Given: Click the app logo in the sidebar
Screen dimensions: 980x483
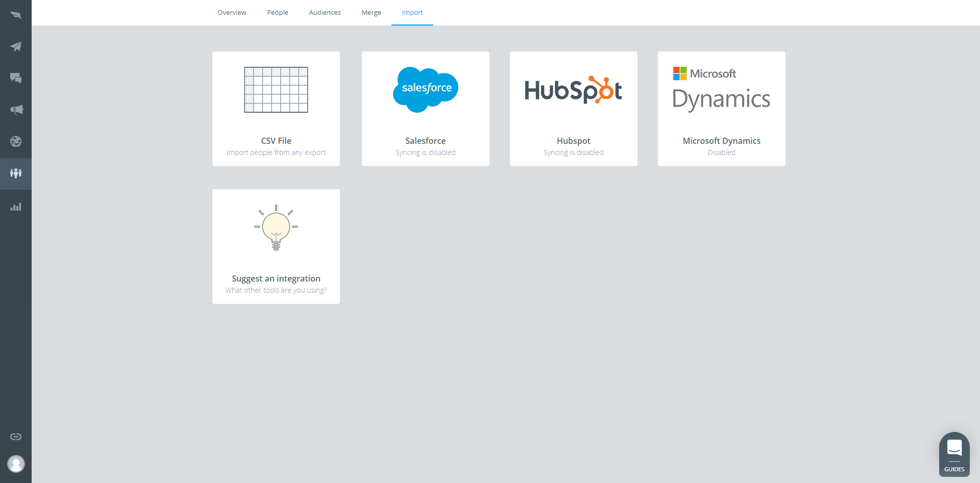Looking at the screenshot, I should click(x=16, y=15).
